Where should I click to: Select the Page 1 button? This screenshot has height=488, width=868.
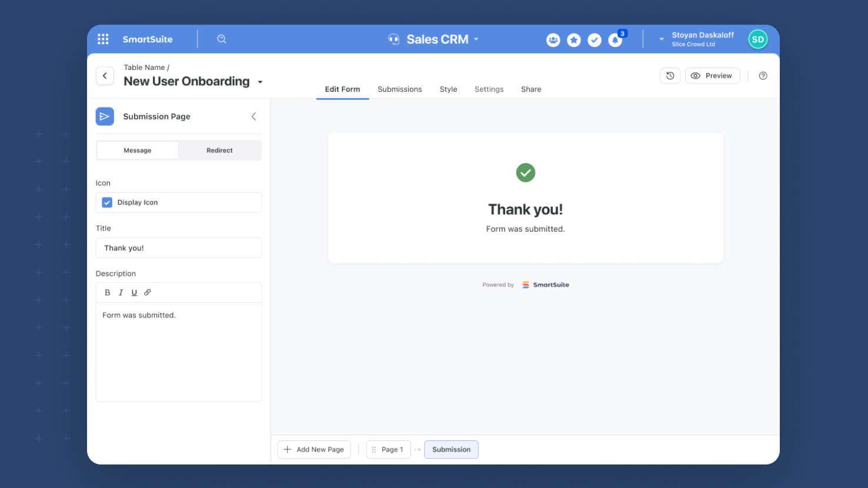click(x=388, y=450)
